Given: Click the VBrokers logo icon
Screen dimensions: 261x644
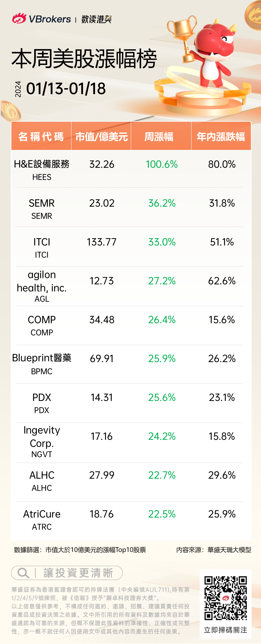Looking at the screenshot, I should point(19,19).
